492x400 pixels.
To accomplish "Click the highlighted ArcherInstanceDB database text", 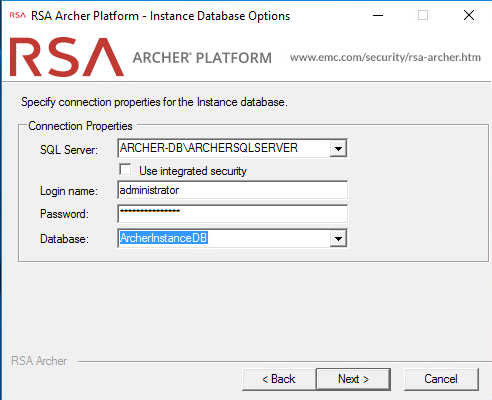I will (x=164, y=238).
